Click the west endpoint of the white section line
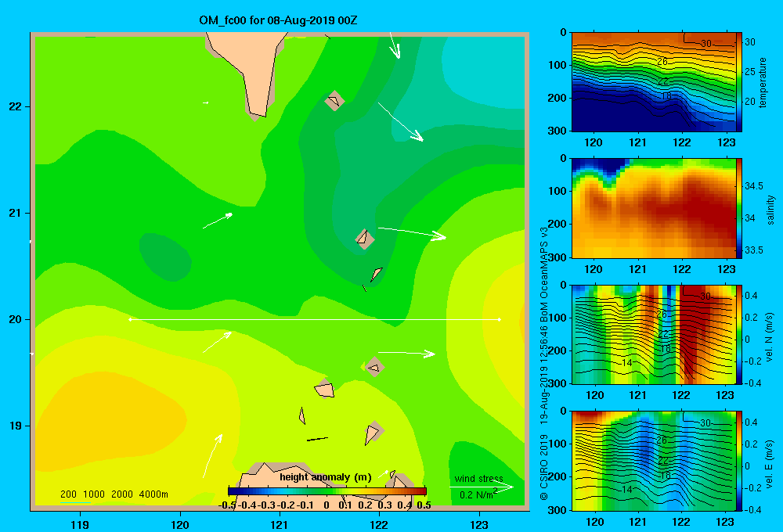Viewport: 783px width, 532px height. pyautogui.click(x=130, y=319)
